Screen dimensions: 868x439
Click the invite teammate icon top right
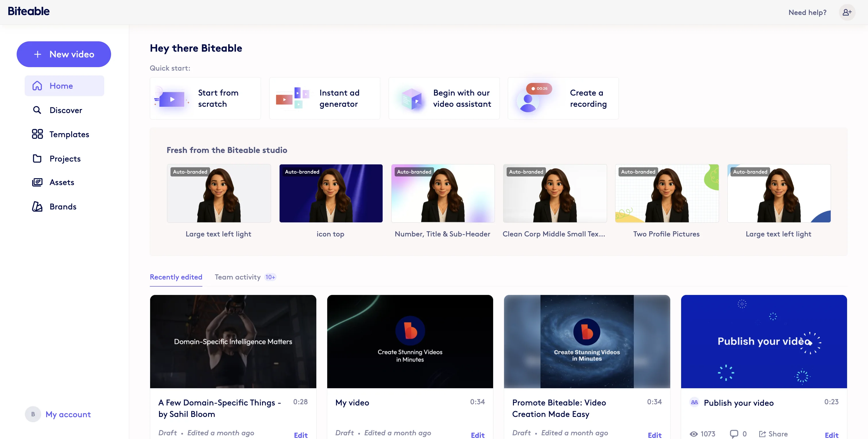click(x=847, y=12)
